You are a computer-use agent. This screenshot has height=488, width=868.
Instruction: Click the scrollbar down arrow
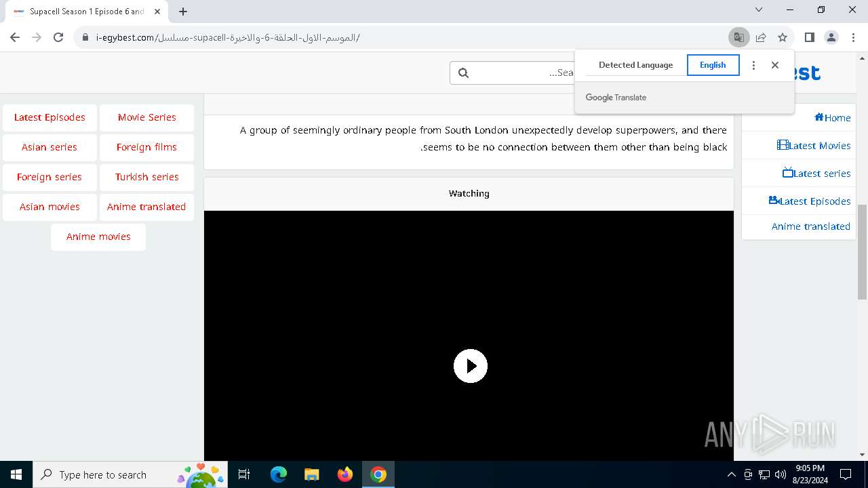tap(862, 455)
